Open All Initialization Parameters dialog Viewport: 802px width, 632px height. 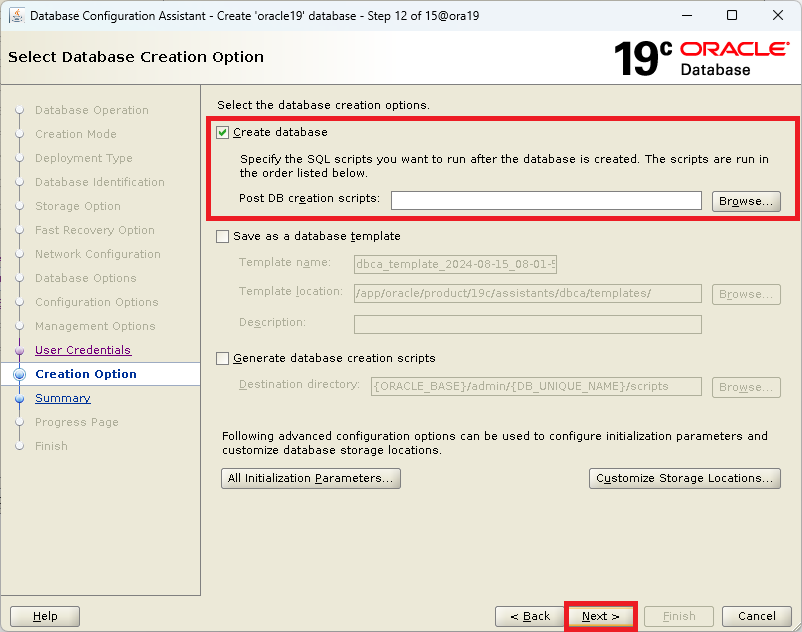pos(310,478)
